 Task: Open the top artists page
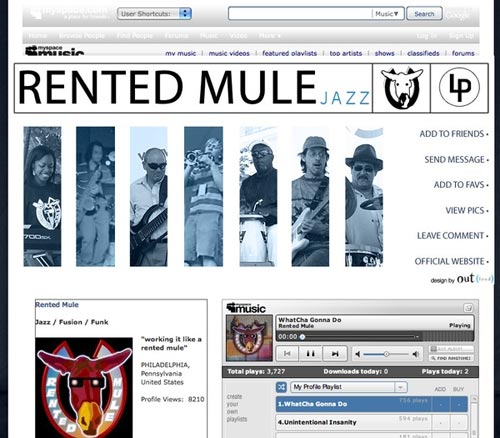(346, 53)
